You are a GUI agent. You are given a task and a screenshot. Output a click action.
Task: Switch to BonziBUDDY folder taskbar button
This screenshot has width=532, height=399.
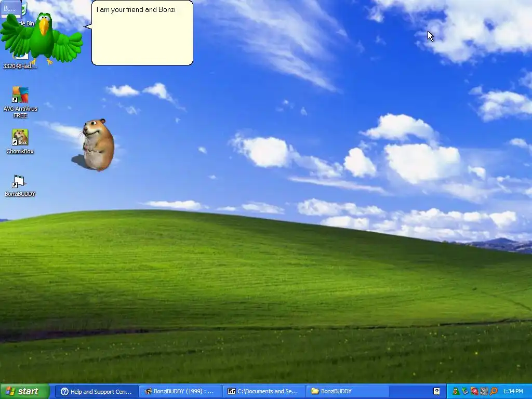point(348,392)
